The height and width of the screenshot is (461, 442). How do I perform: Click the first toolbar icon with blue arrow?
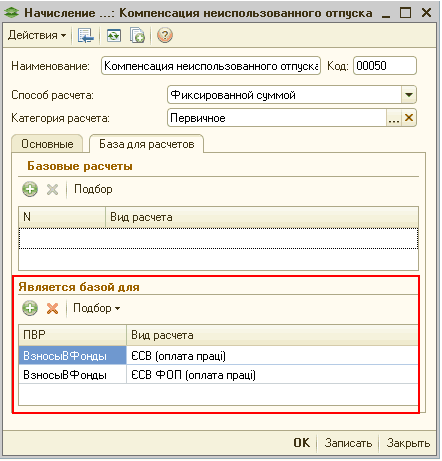[x=86, y=35]
